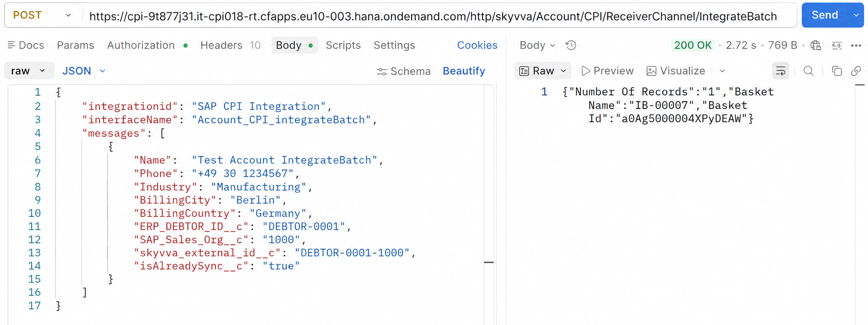Switch response view to Visualize
Viewport: 868px width, 325px height.
676,71
